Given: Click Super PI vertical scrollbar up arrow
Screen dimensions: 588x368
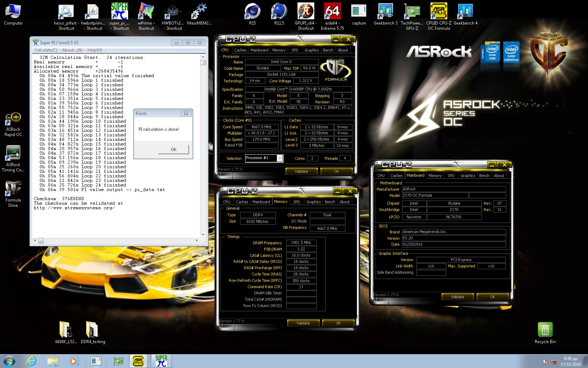Looking at the screenshot, I should point(203,57).
